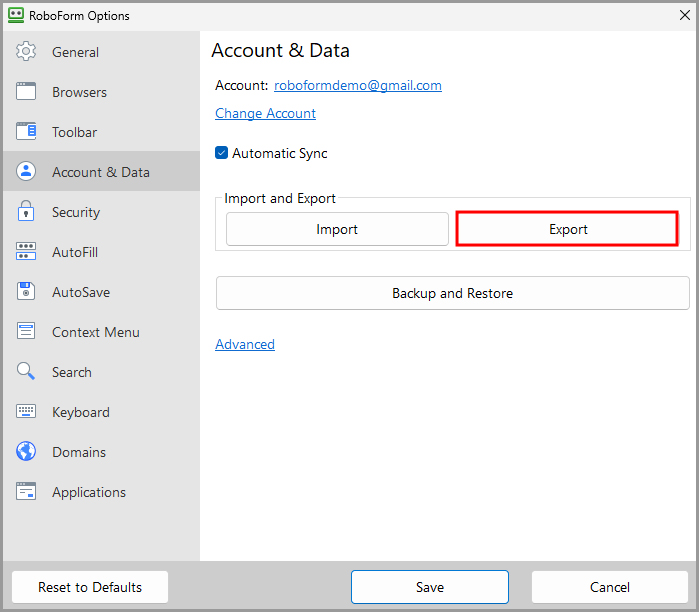
Task: Select Keyboard settings label
Action: click(x=81, y=412)
